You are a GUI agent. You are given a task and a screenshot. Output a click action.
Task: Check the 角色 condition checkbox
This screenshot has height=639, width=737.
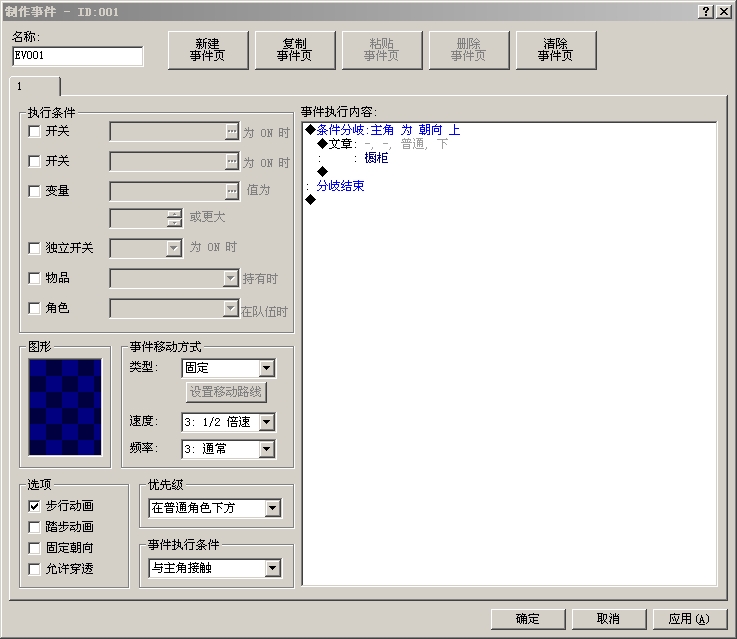(x=34, y=308)
